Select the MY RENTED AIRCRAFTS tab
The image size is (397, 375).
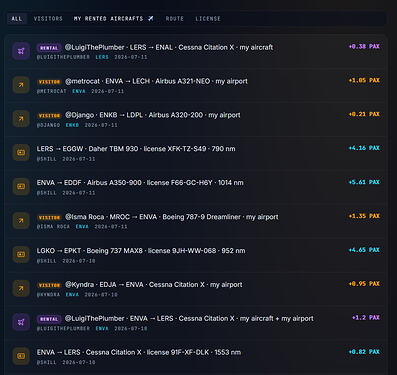pos(114,19)
